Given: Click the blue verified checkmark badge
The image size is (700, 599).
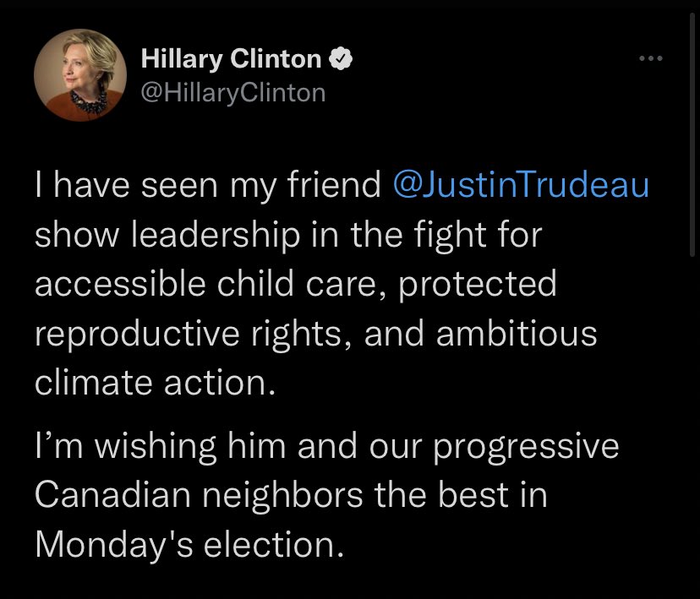Looking at the screenshot, I should point(339,59).
